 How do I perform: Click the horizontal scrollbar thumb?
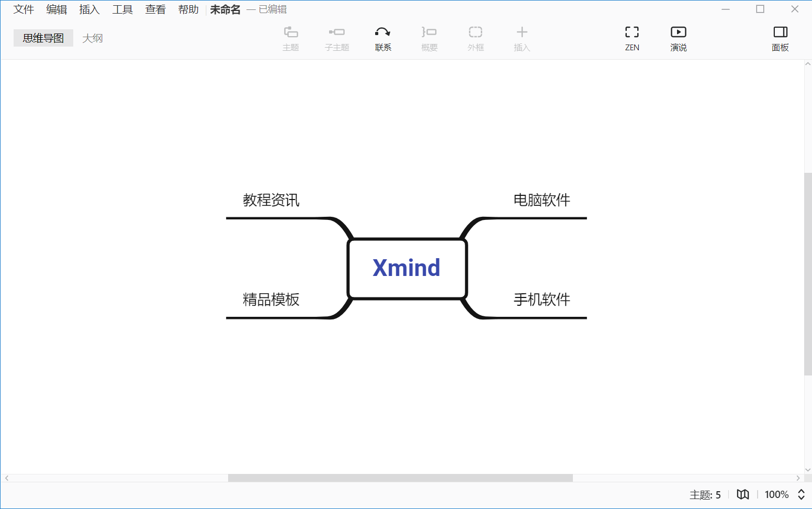click(400, 478)
